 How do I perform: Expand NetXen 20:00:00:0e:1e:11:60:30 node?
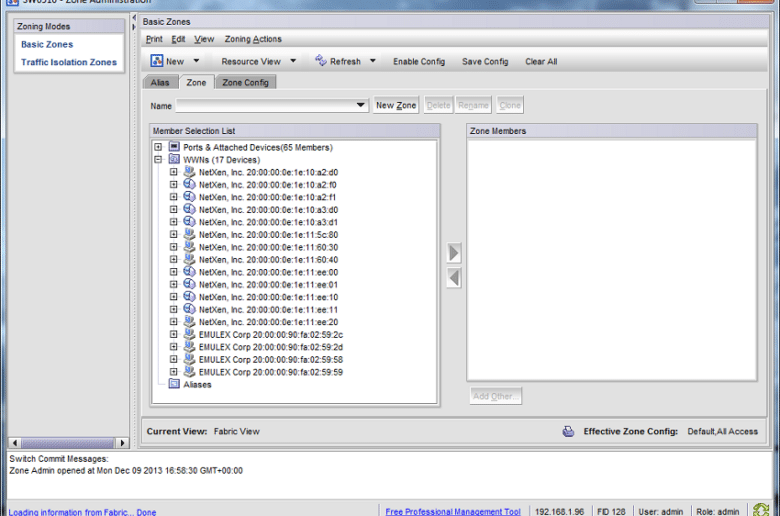(x=174, y=247)
